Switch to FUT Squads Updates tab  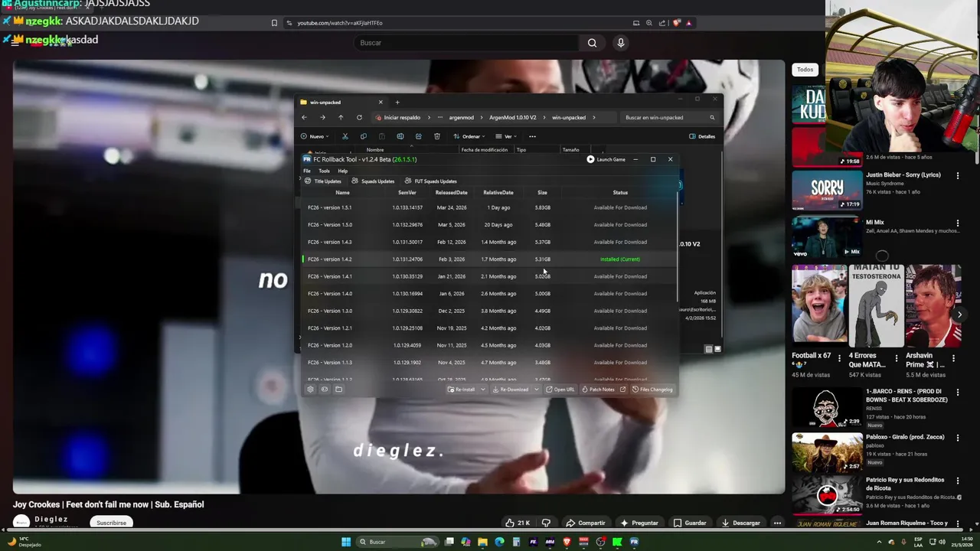tap(430, 181)
